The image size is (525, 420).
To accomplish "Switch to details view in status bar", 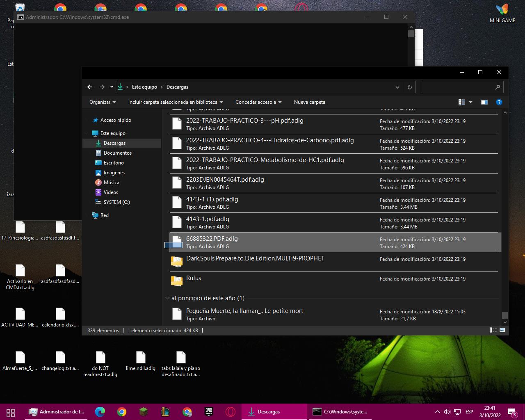I will tap(493, 330).
